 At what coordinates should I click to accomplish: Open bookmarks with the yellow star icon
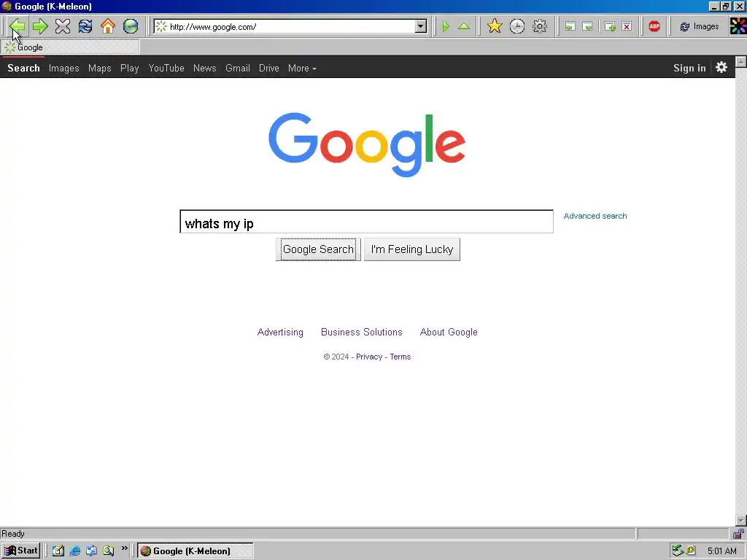[x=495, y=26]
